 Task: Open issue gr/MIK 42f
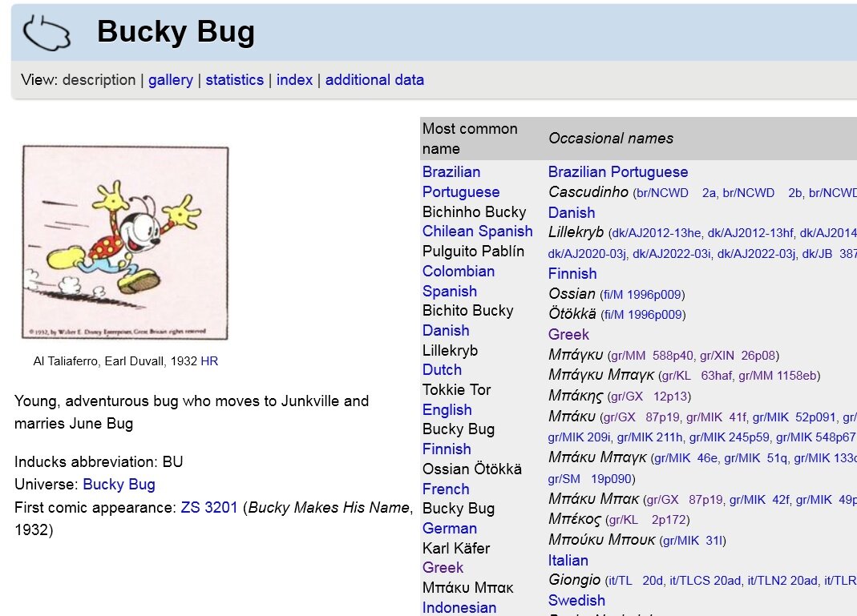click(760, 500)
